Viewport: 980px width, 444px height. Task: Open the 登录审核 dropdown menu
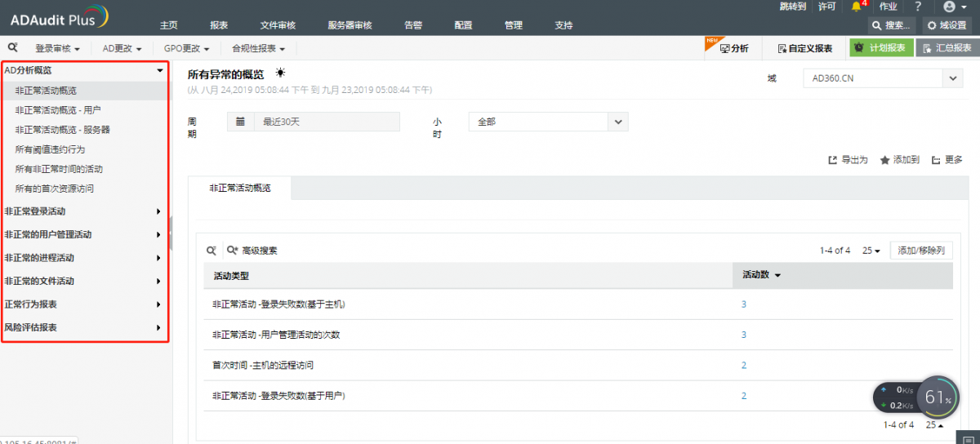pyautogui.click(x=57, y=49)
